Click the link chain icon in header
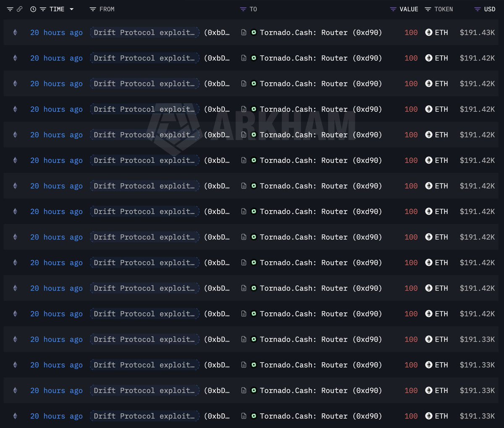 [19, 9]
